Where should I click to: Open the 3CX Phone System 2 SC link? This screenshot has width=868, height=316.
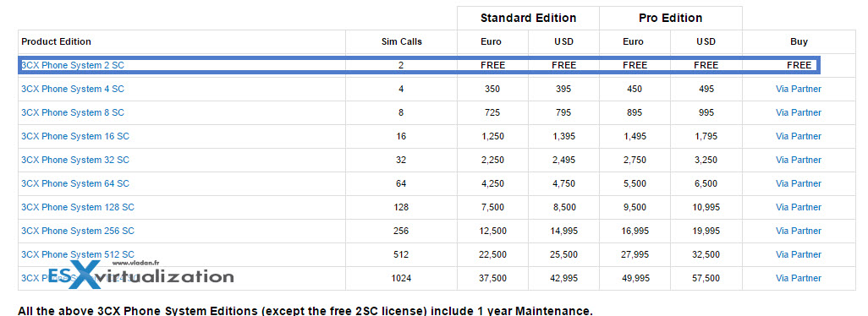(x=73, y=65)
